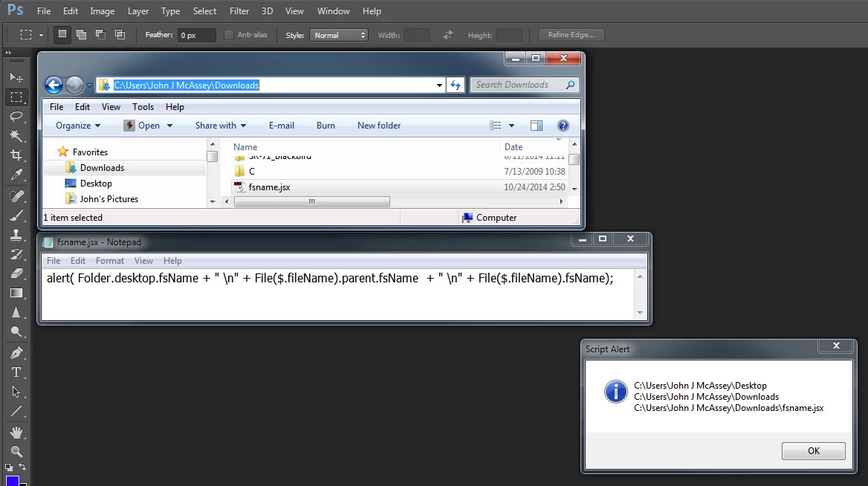Open Explorer Tools menu

coord(143,107)
